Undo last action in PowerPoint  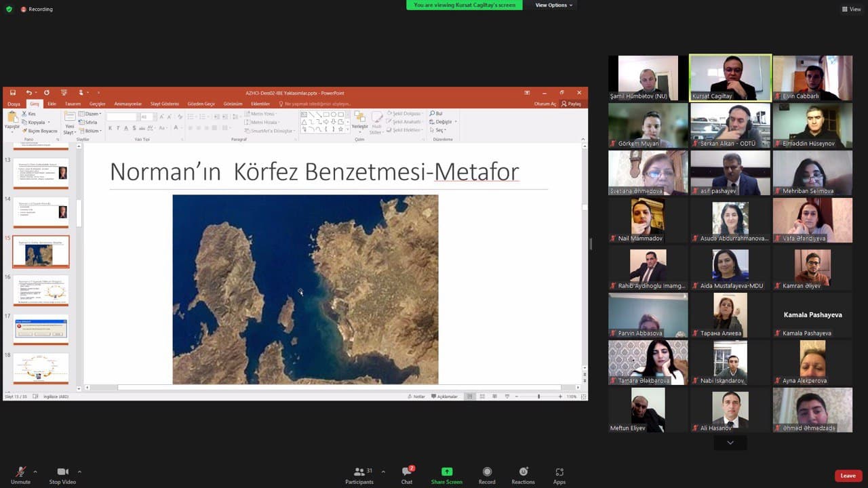tap(29, 93)
